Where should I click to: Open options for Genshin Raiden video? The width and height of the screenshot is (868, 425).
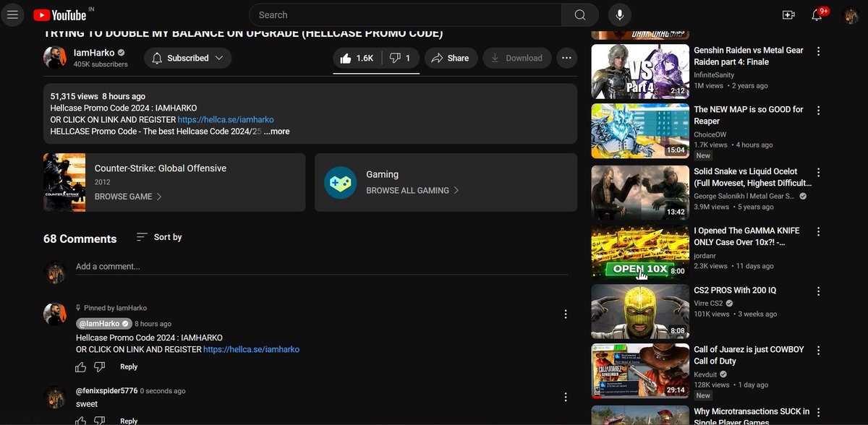coord(819,51)
